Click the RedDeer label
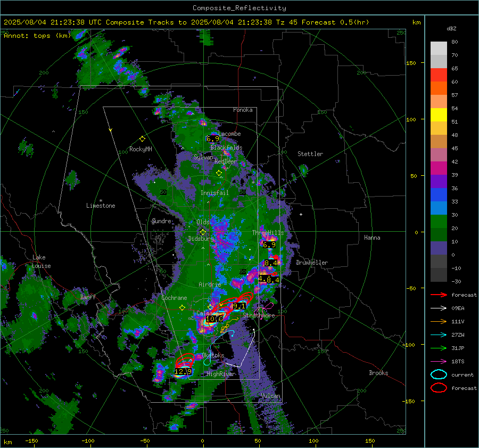 pyautogui.click(x=226, y=161)
